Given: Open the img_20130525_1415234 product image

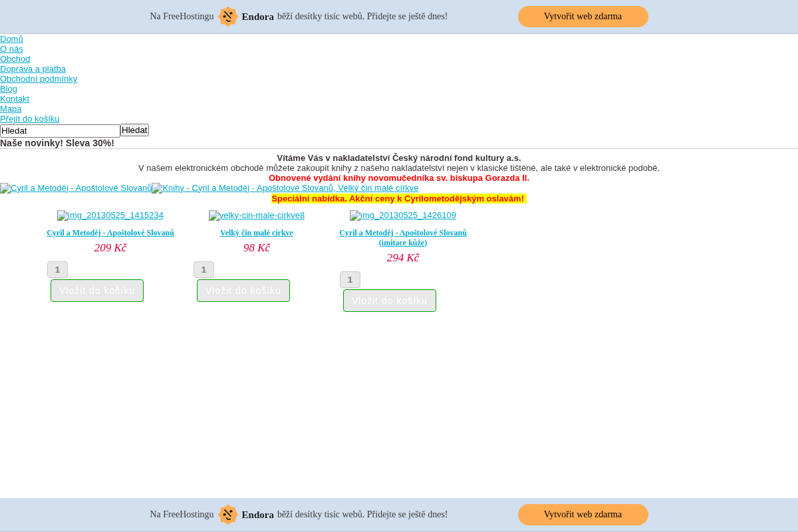Looking at the screenshot, I should pyautogui.click(x=110, y=215).
